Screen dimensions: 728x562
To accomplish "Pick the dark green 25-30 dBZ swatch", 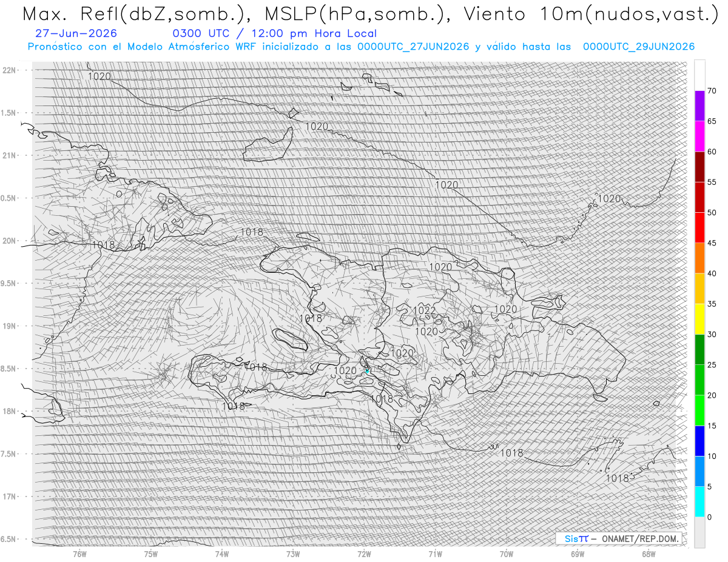I will tap(699, 349).
